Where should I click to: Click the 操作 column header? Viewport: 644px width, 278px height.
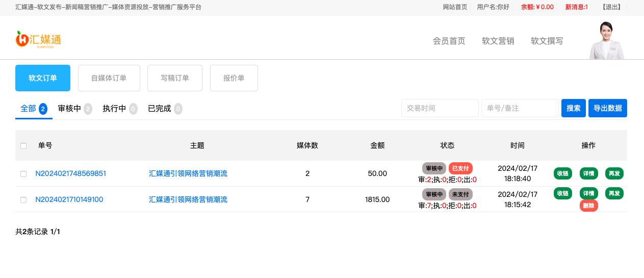pos(588,145)
